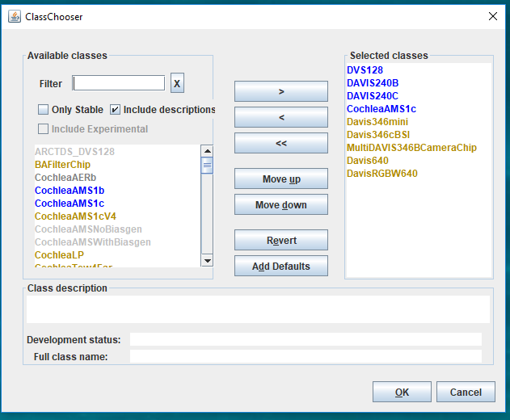Toggle the Include Experimental checkbox
The width and height of the screenshot is (510, 420).
pyautogui.click(x=44, y=128)
